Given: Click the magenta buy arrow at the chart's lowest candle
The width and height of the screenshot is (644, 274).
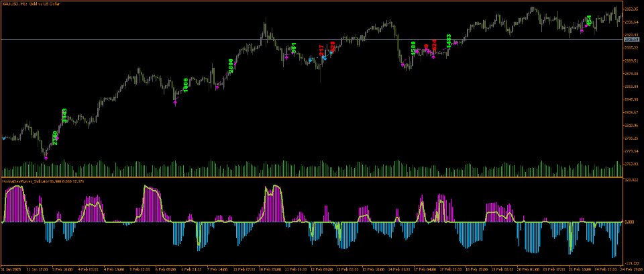Looking at the screenshot, I should pyautogui.click(x=46, y=157).
